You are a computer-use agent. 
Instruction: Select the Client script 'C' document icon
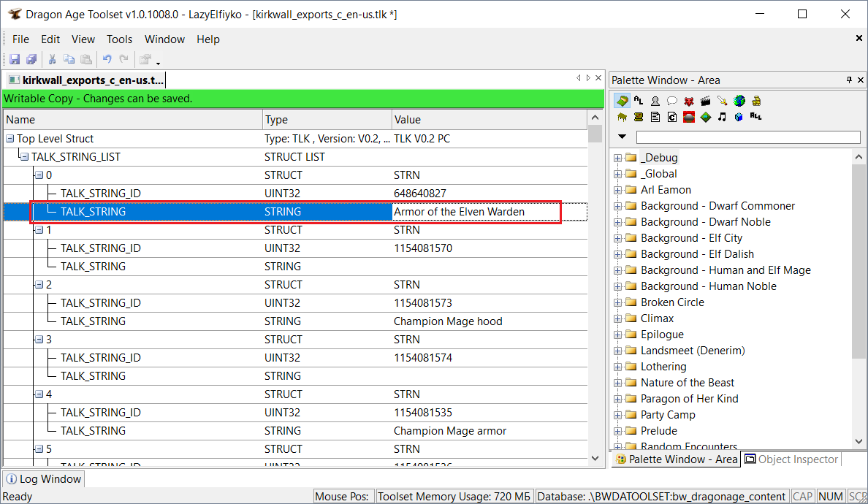click(x=672, y=117)
